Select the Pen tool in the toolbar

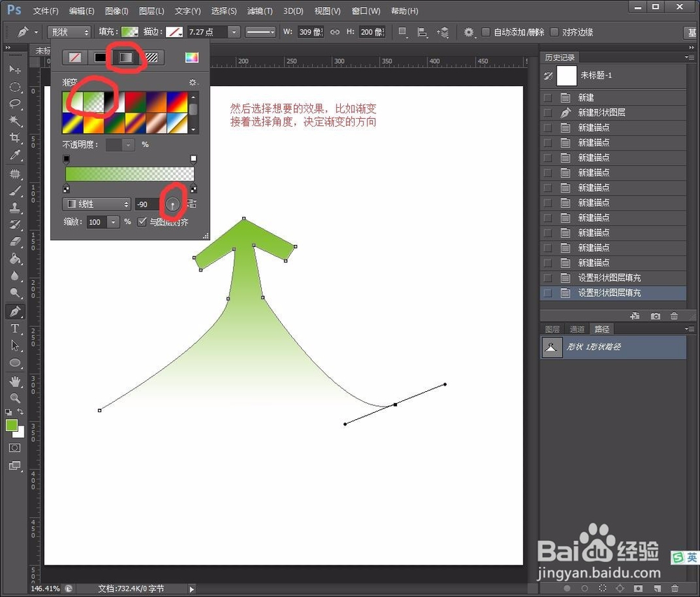coord(15,311)
